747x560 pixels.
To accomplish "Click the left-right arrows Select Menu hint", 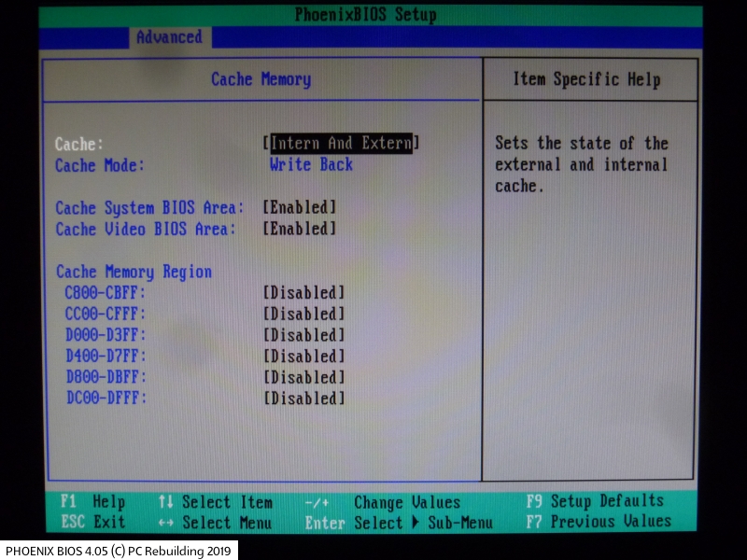I will 215,523.
